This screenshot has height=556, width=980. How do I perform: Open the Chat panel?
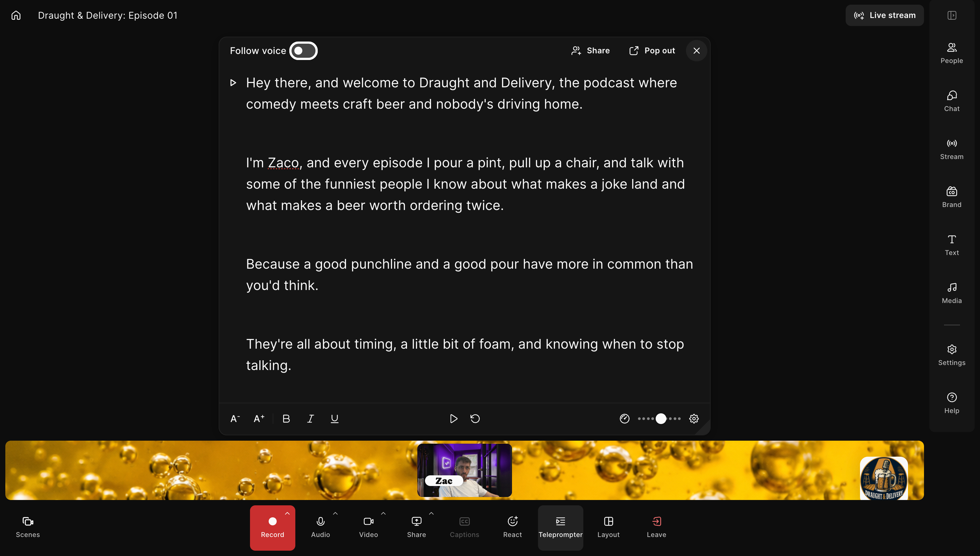[x=952, y=101]
